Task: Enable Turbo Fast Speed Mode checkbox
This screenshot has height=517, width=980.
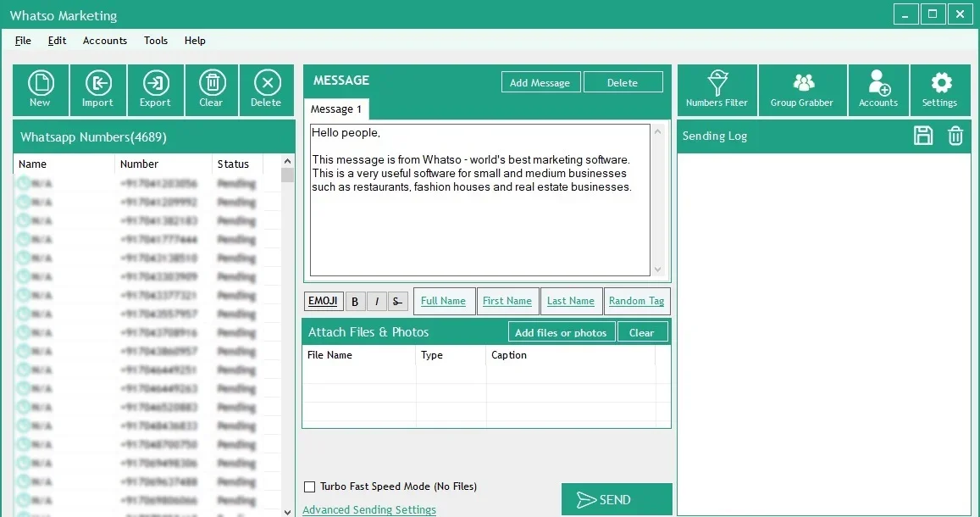Action: [309, 486]
